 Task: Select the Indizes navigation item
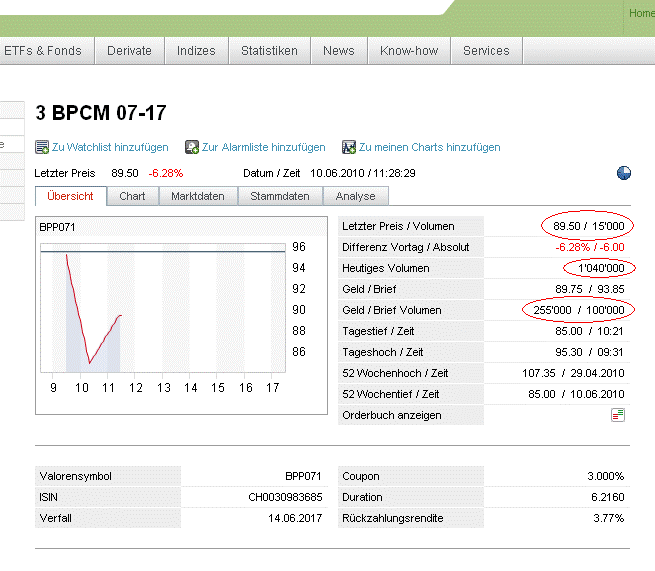coord(196,51)
